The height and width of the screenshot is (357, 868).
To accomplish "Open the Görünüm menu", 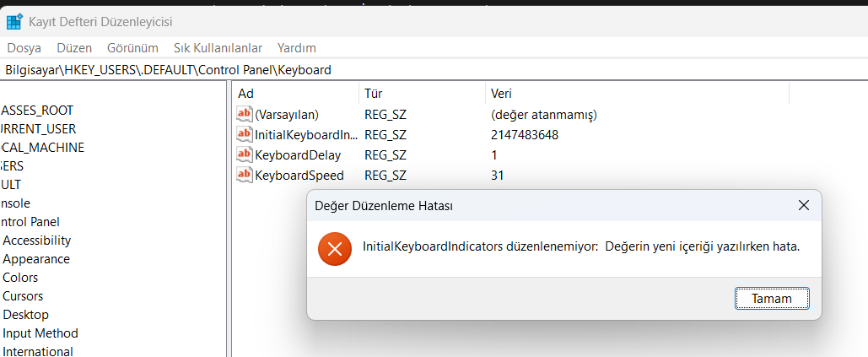I will tap(133, 48).
